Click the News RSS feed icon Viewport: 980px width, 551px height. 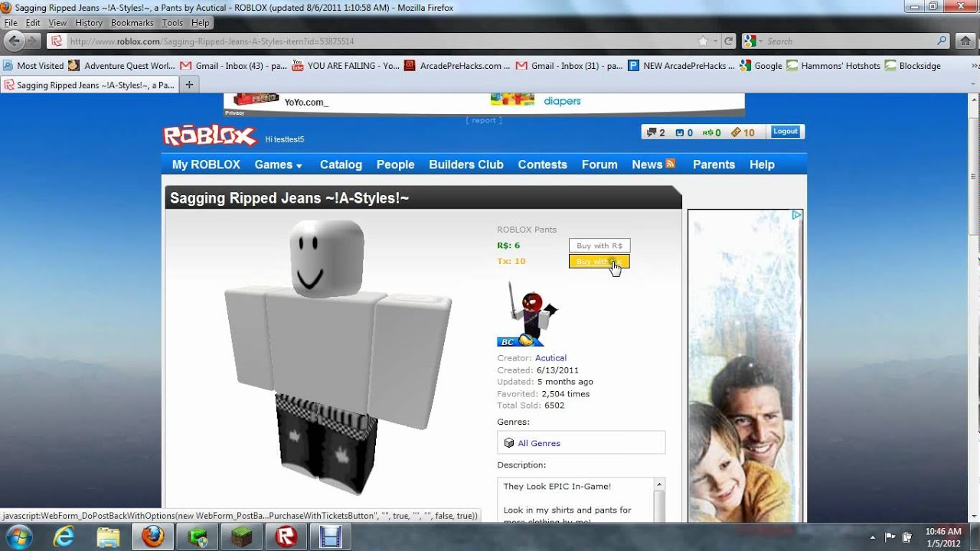pyautogui.click(x=671, y=164)
